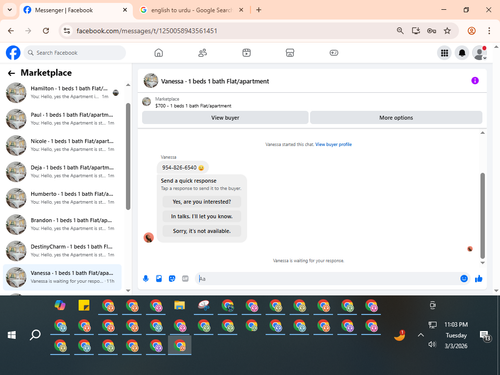Close the english to urdu tab
This screenshot has height=375, width=500.
pyautogui.click(x=241, y=10)
